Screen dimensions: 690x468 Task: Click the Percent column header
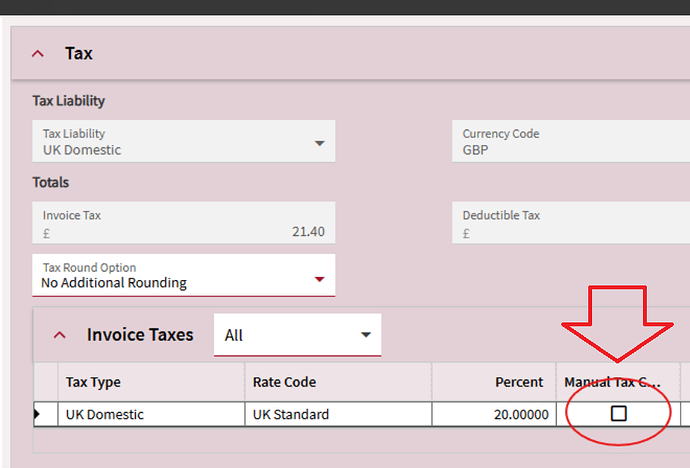click(x=519, y=382)
